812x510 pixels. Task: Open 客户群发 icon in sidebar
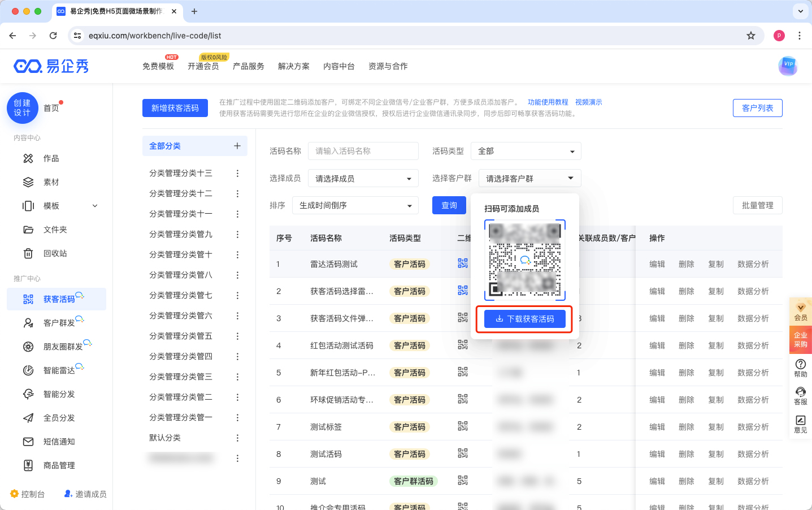pos(28,323)
